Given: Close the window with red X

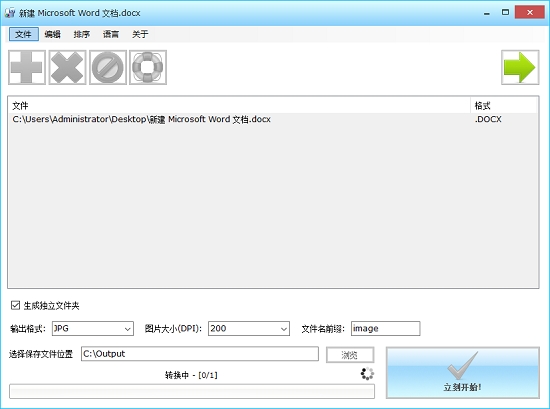Looking at the screenshot, I should coord(530,12).
